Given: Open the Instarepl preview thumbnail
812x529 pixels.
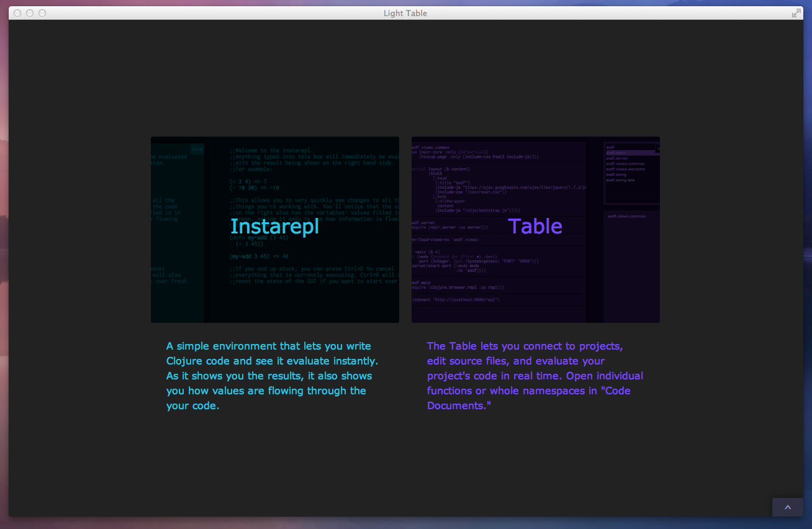Looking at the screenshot, I should (275, 229).
